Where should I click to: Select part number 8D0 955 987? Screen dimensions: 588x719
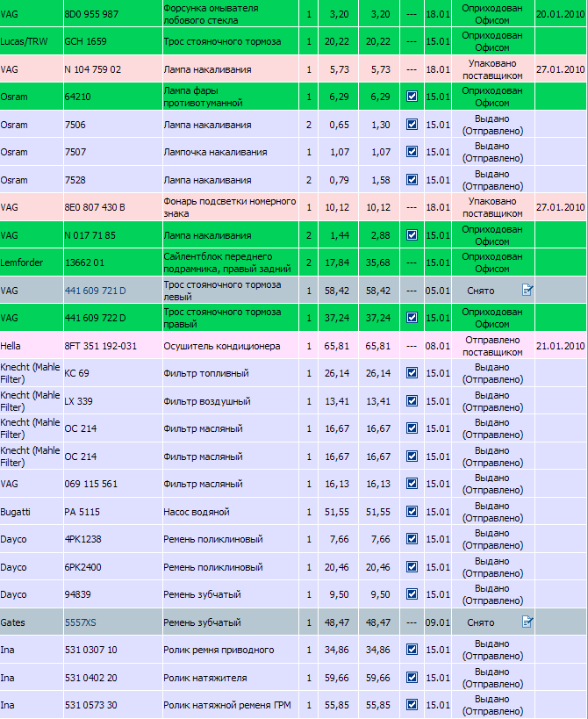(91, 14)
